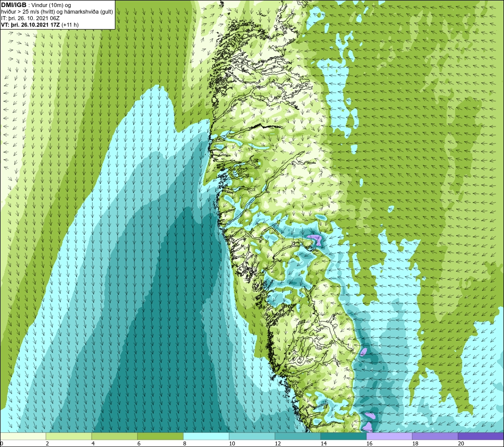Click the legend scale label '18'
504x447 pixels.
[x=415, y=443]
